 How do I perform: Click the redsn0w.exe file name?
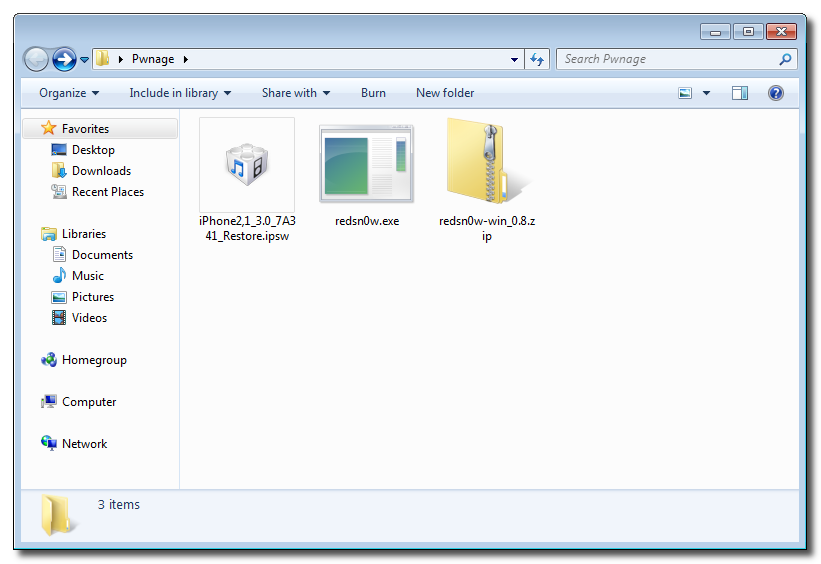(367, 221)
